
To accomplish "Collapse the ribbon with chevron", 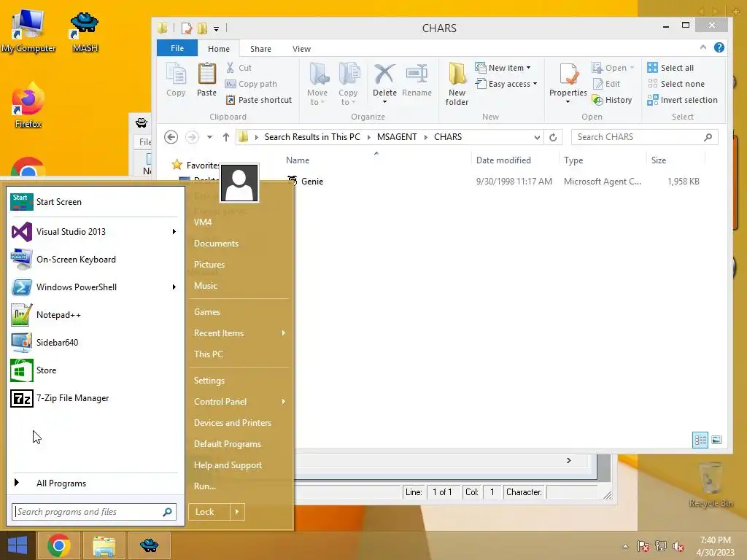I will coord(703,47).
